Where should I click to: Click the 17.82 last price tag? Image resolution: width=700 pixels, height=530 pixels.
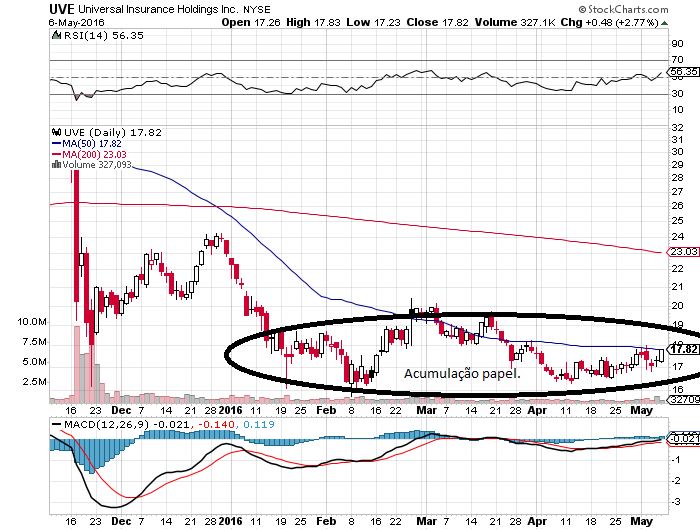tap(684, 349)
